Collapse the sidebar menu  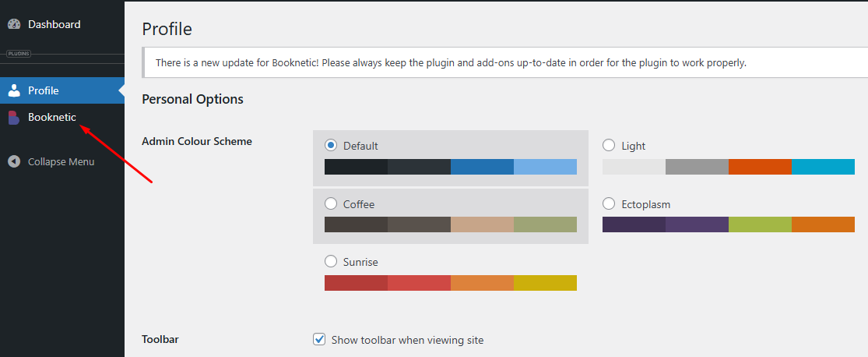coord(61,161)
